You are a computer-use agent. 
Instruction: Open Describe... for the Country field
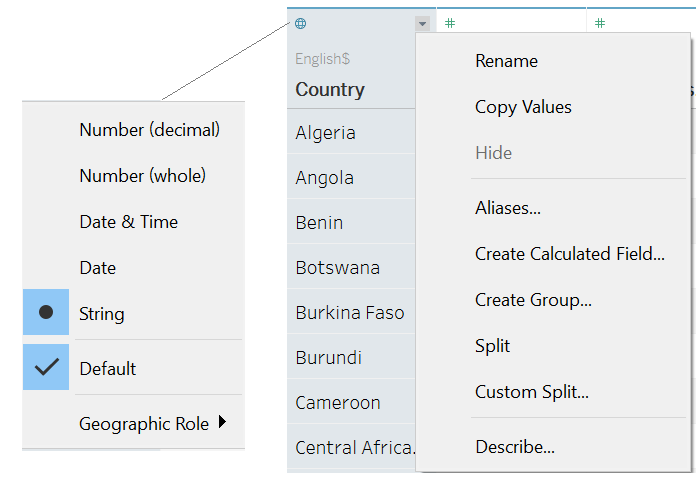514,447
